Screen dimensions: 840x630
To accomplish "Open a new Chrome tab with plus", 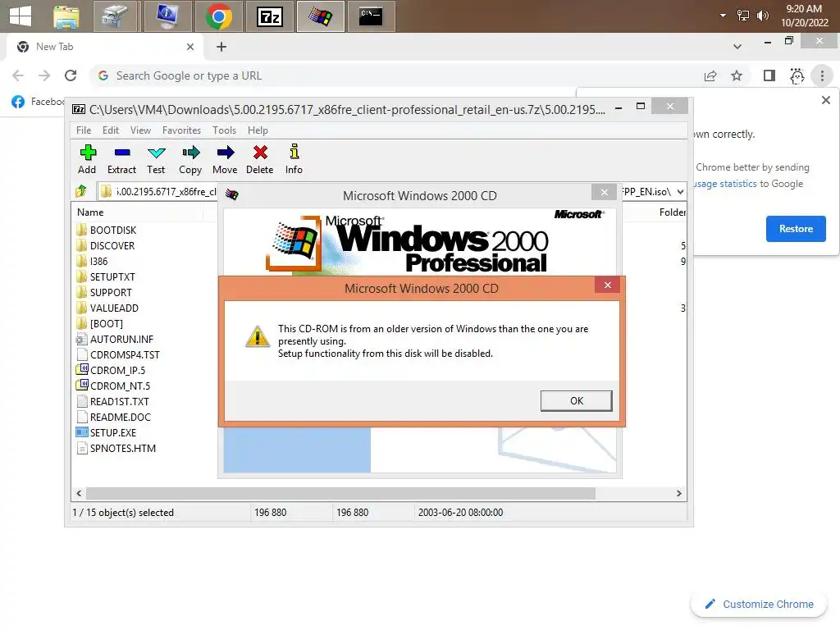I will point(221,47).
